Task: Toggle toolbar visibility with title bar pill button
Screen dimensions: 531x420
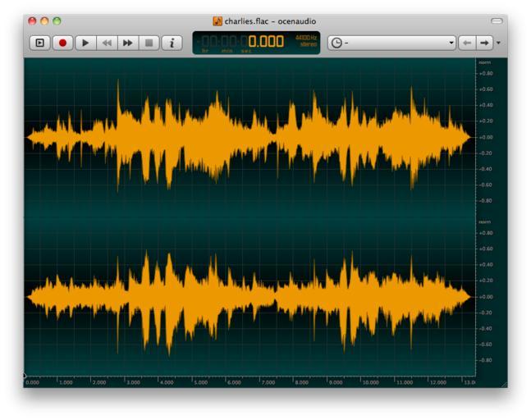Action: pyautogui.click(x=496, y=21)
